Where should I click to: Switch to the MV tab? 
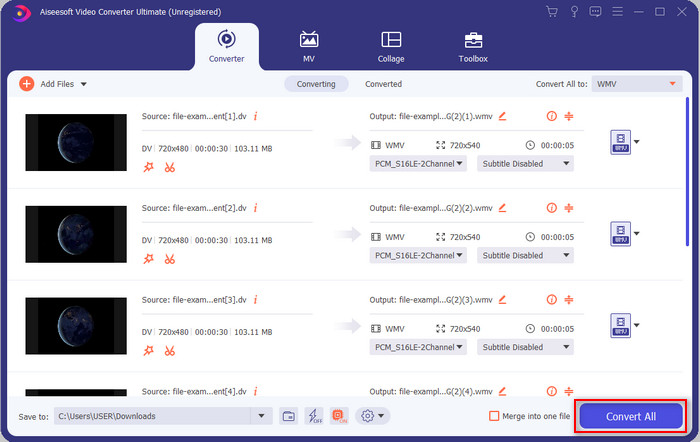[309, 47]
